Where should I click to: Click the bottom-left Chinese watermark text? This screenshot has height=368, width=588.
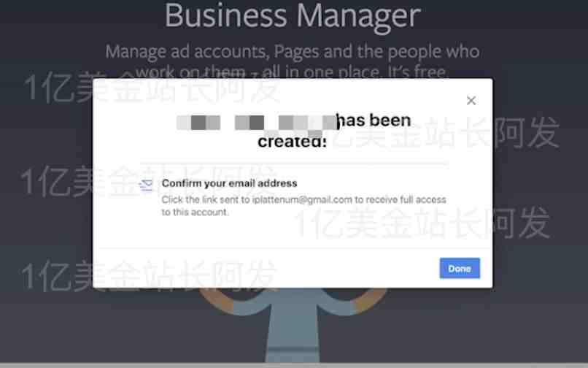(x=150, y=276)
